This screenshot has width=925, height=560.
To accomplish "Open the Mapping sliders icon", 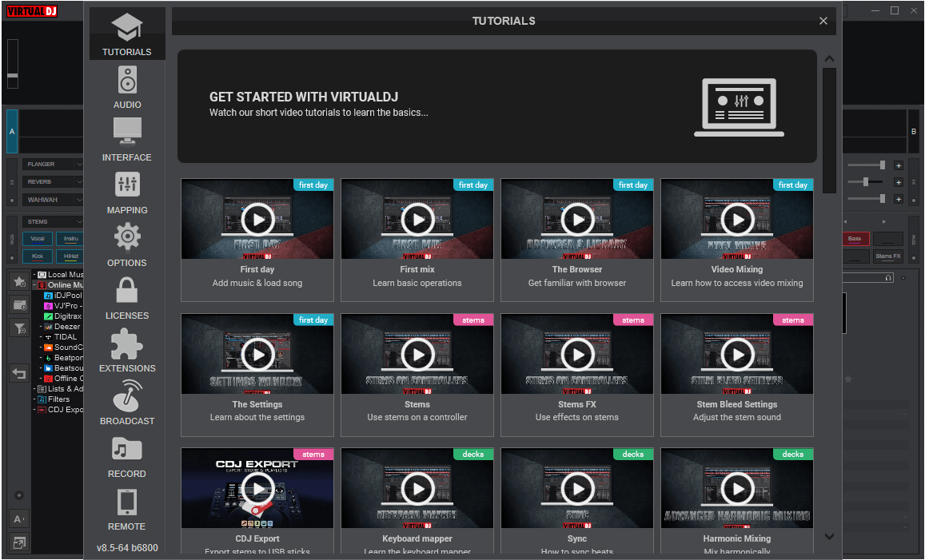I will 127,185.
